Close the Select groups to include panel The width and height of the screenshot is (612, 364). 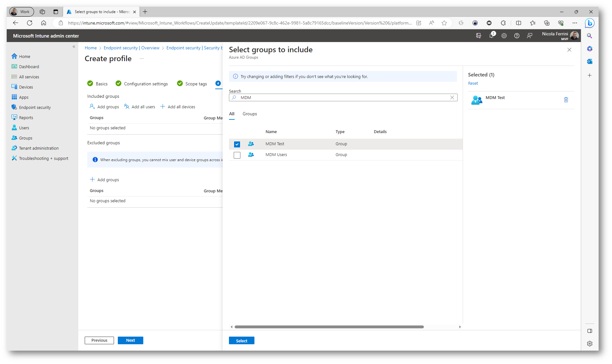pyautogui.click(x=569, y=50)
